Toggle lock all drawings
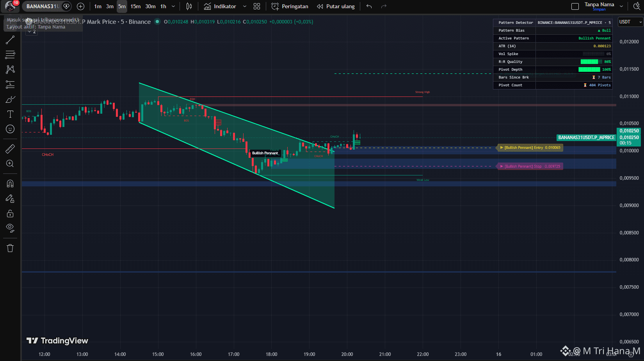The image size is (644, 361). coord(10,213)
